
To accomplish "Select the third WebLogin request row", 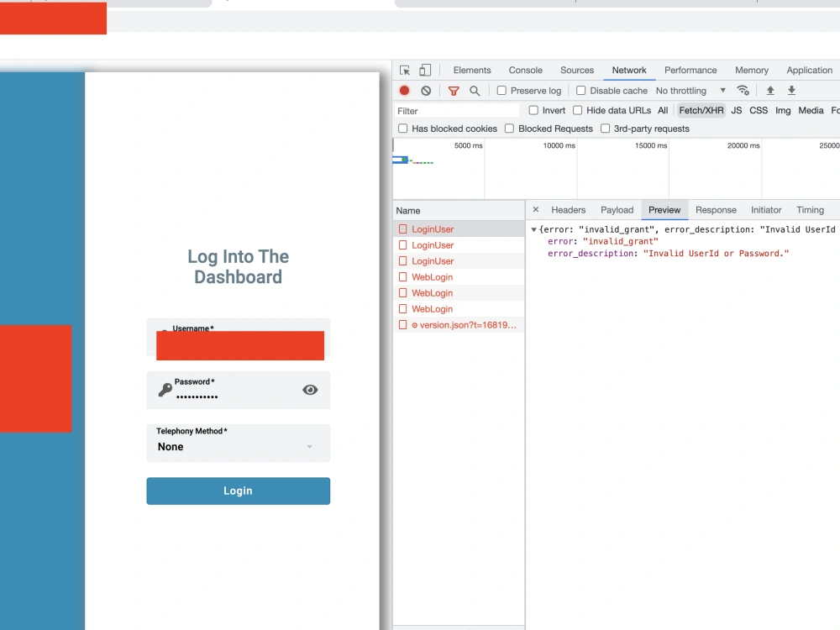I will (x=459, y=309).
